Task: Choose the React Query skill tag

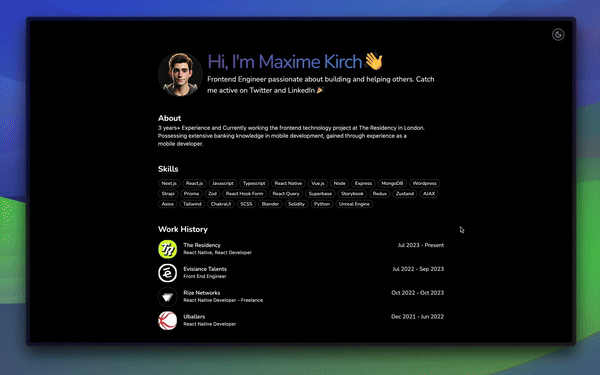Action: [286, 194]
